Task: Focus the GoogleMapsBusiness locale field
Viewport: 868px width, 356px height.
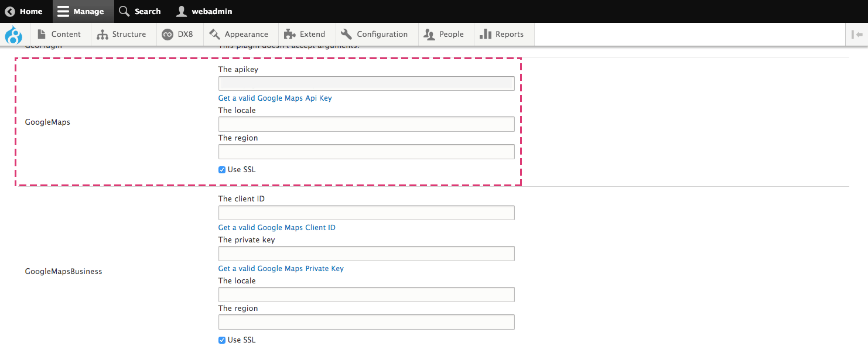Action: [367, 295]
